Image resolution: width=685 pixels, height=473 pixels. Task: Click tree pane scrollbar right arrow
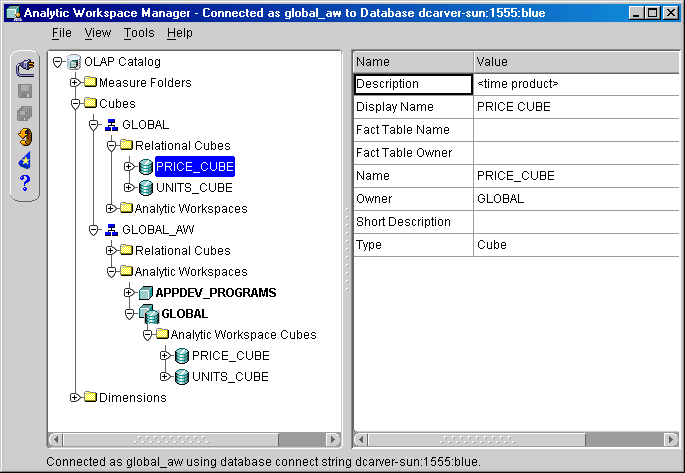pyautogui.click(x=333, y=439)
